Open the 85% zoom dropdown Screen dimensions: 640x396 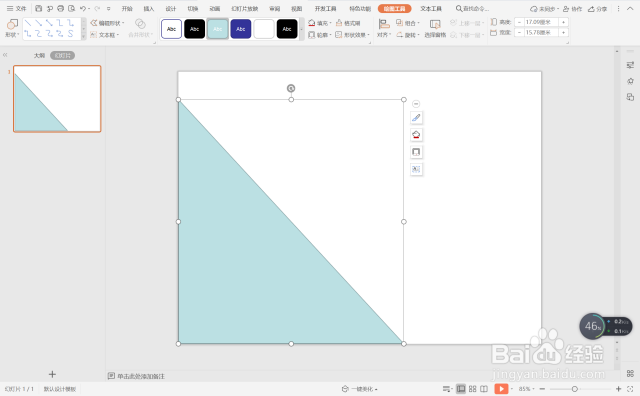(527, 389)
